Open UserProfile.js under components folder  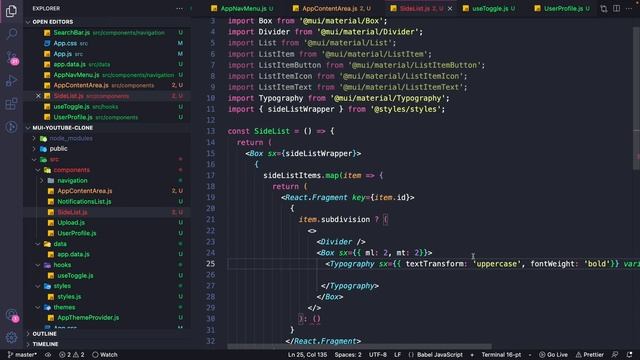(x=77, y=233)
